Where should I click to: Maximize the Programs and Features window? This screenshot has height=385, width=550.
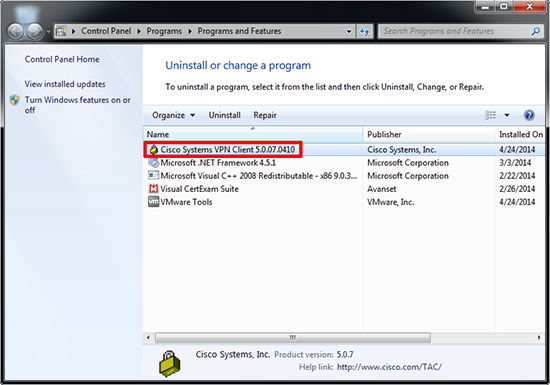[504, 7]
